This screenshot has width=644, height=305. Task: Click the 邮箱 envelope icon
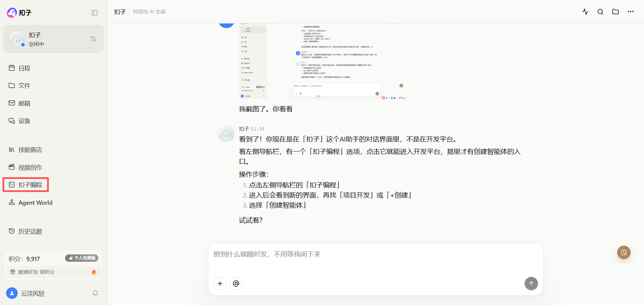(x=12, y=103)
